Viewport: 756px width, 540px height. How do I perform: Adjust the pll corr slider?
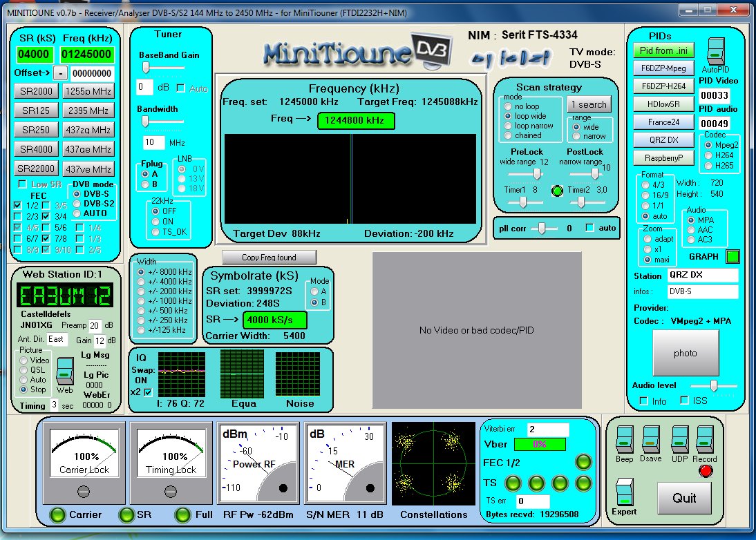(542, 229)
